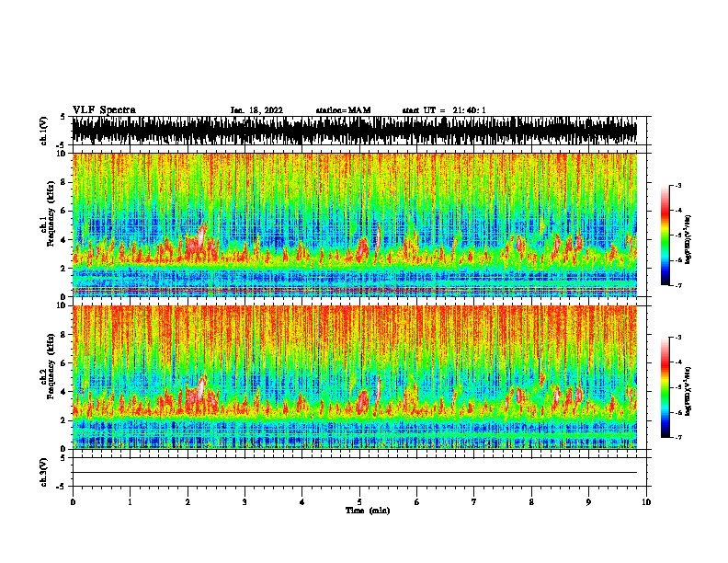The width and height of the screenshot is (728, 563).
Task: Click the "5" voltage tick on ch.1(V) panel
Action: point(63,117)
